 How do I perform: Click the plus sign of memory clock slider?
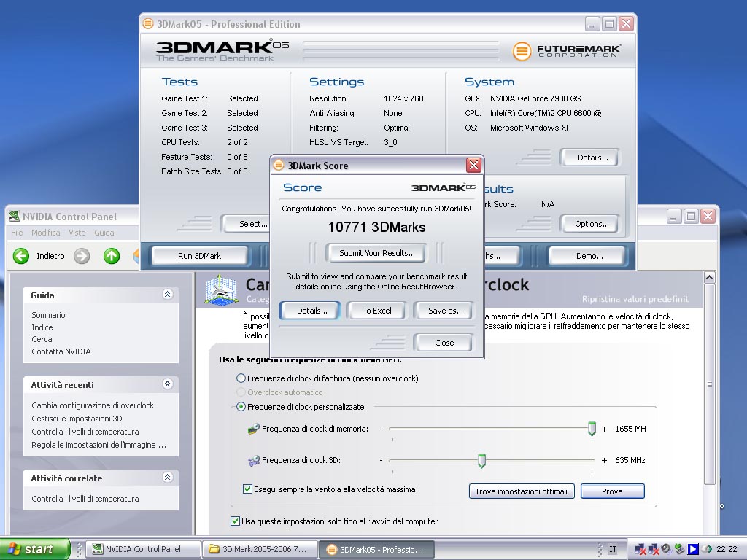tap(604, 429)
